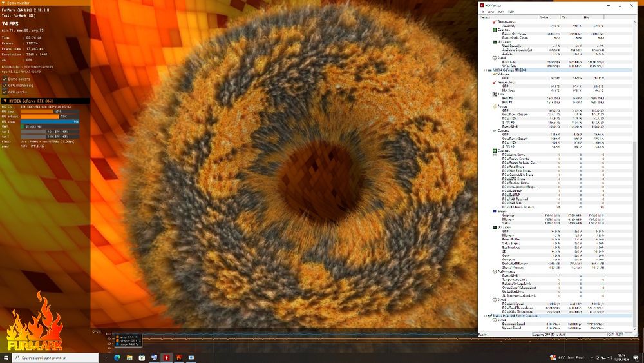Click the Temperatures icon above the Assembly row
Screen dimensions: 644x363
(x=495, y=22)
